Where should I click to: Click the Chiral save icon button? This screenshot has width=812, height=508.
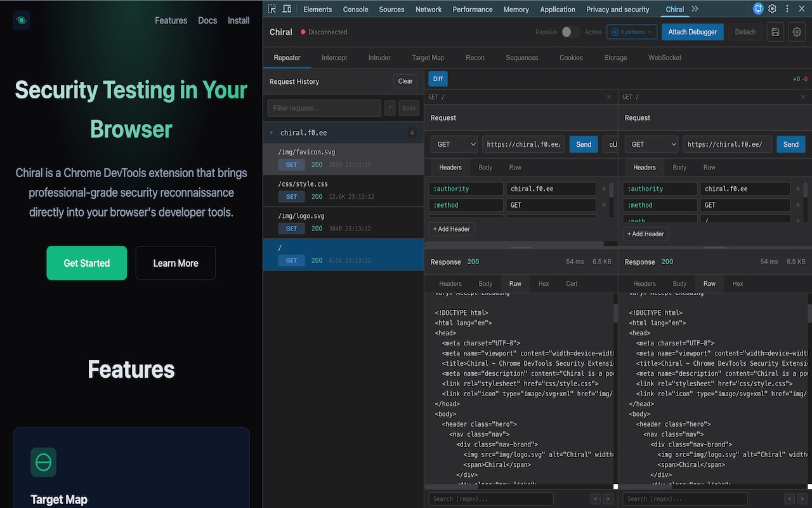pyautogui.click(x=775, y=32)
